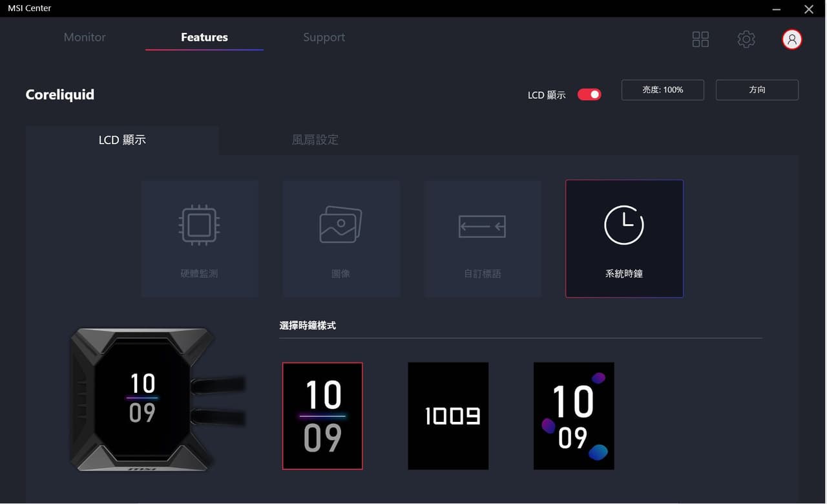Select the 圖像 image display tile
827x504 pixels.
(341, 238)
